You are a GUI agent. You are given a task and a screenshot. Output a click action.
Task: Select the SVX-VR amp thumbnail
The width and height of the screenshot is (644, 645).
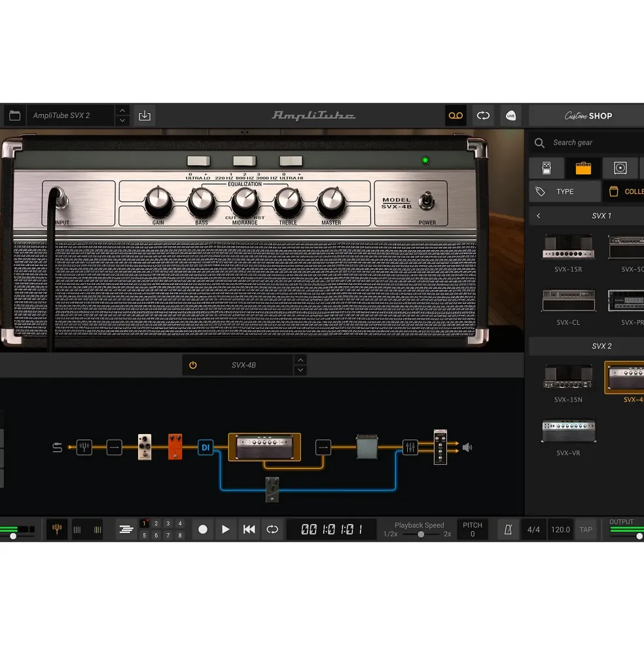tap(568, 431)
